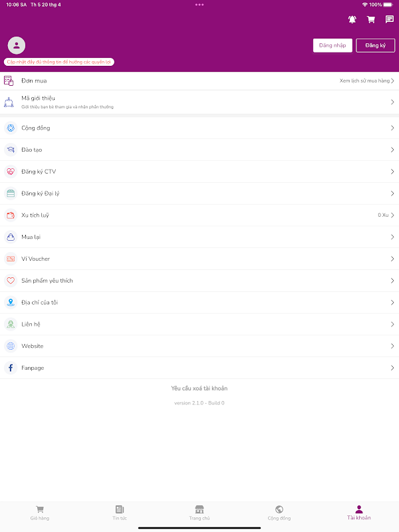Switch to the Tin tức tab
This screenshot has width=399, height=532.
pos(120,513)
